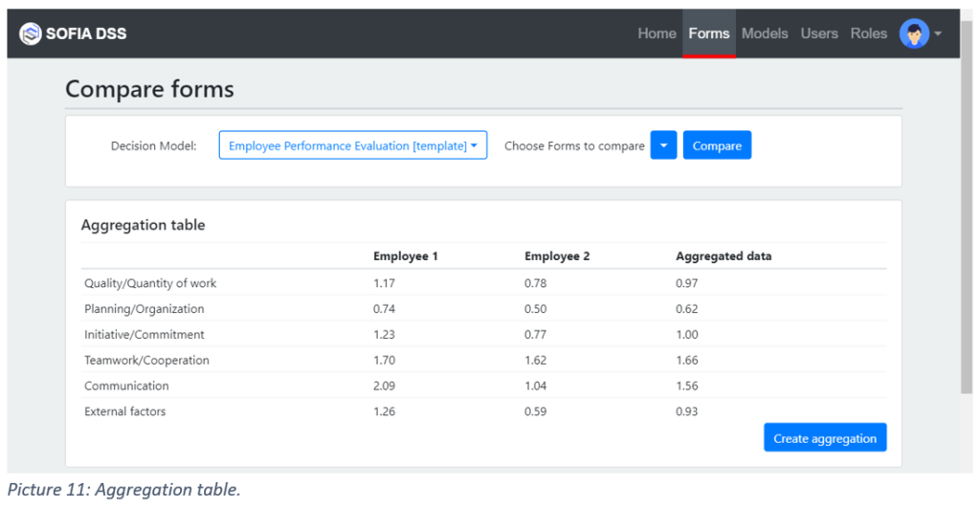Select the Aggregated data column header
The width and height of the screenshot is (980, 508).
pyautogui.click(x=724, y=256)
